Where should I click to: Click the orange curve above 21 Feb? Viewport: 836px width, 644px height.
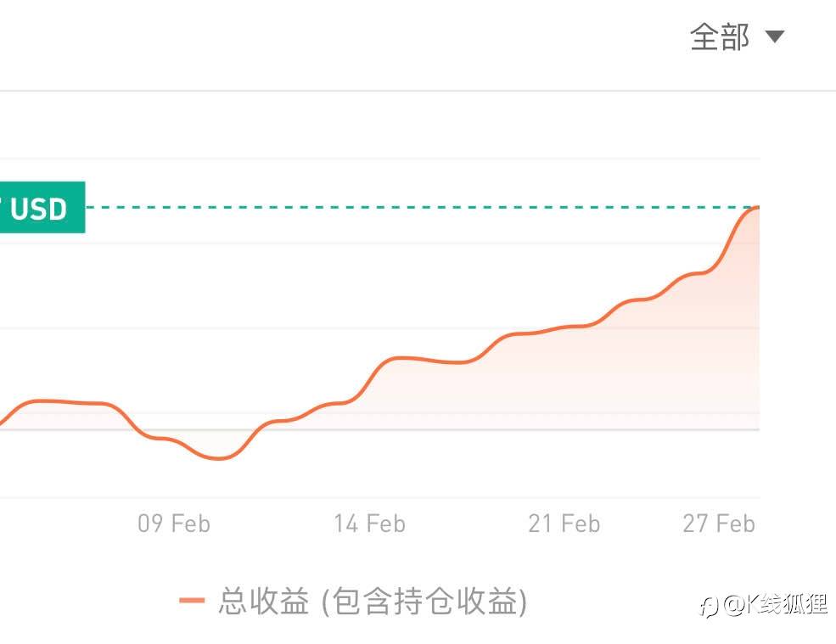point(564,328)
